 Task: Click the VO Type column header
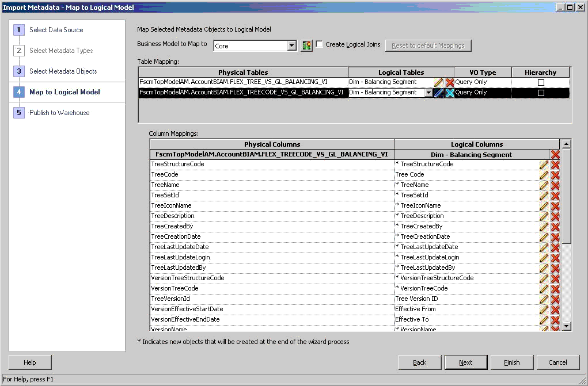[483, 72]
